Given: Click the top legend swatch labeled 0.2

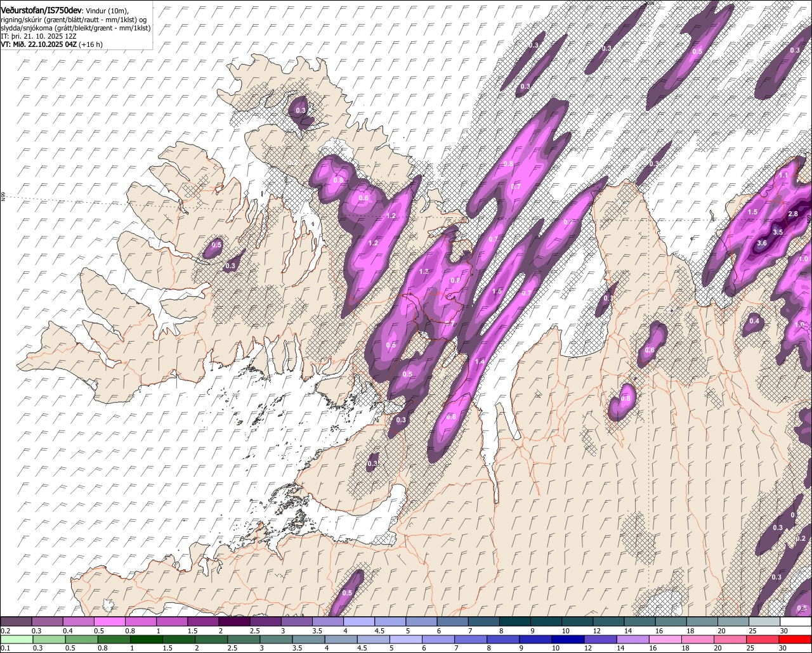Looking at the screenshot, I should [16, 622].
